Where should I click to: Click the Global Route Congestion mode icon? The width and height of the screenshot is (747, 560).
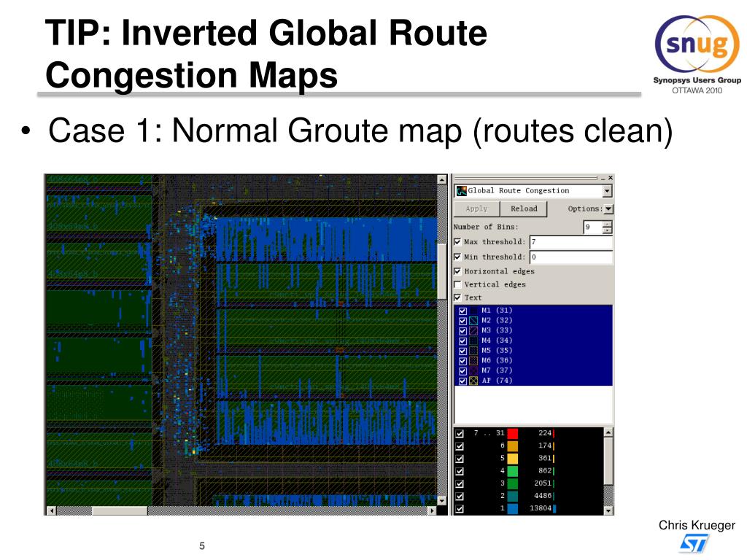461,191
